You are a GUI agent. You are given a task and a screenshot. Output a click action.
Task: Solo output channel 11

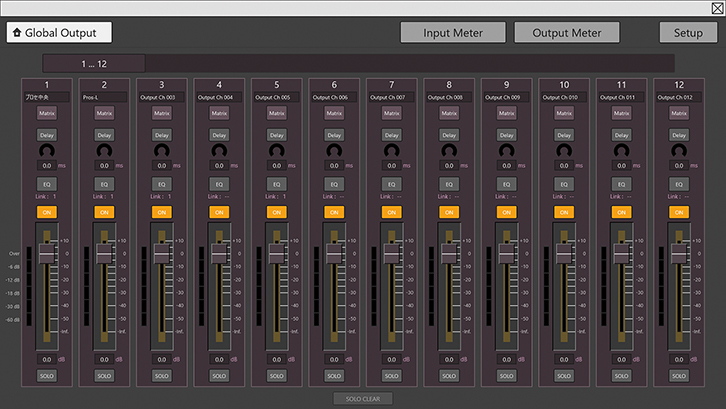point(623,375)
